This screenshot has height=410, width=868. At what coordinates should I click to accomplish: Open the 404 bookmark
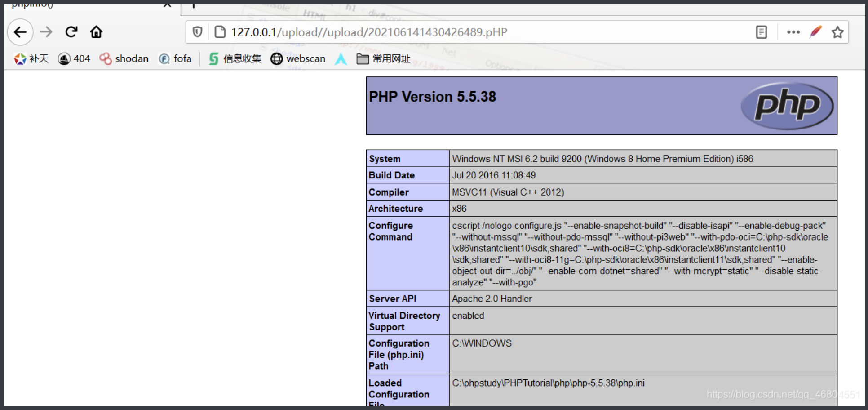point(74,59)
